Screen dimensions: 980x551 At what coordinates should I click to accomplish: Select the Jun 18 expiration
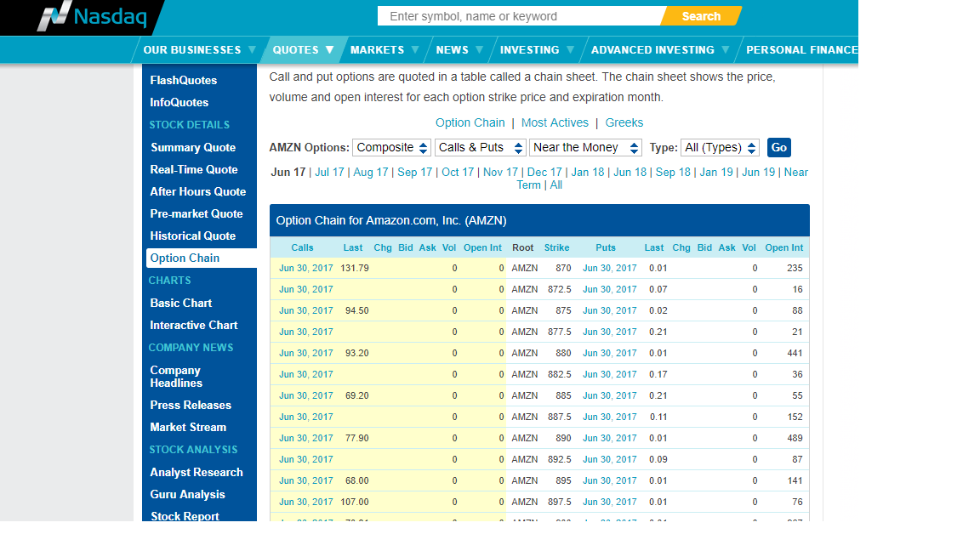pos(630,173)
